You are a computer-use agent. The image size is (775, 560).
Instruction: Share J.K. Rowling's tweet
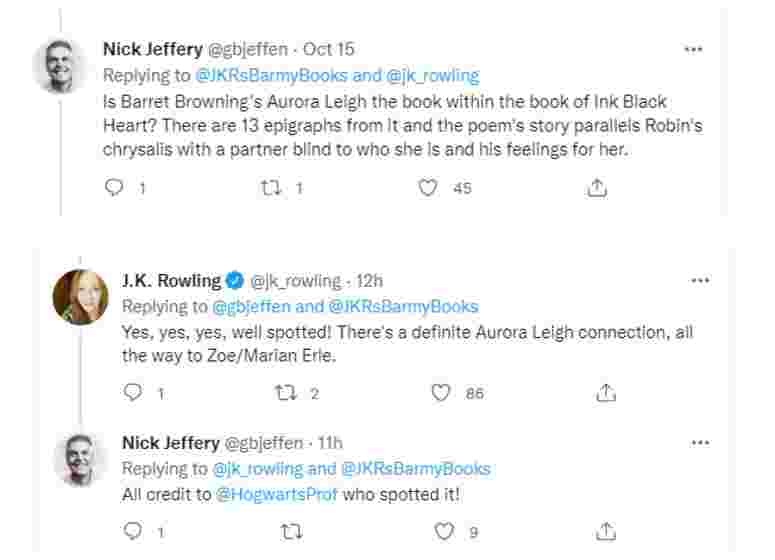(x=606, y=393)
